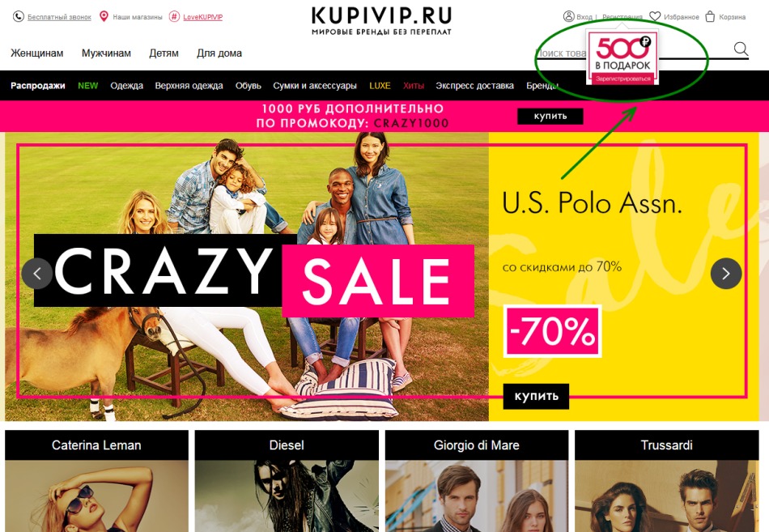Open favorites via the heart icon
The width and height of the screenshot is (769, 532).
[x=655, y=17]
